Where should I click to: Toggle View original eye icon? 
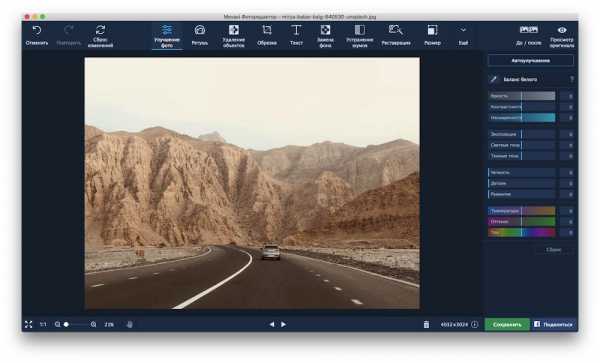click(x=562, y=30)
